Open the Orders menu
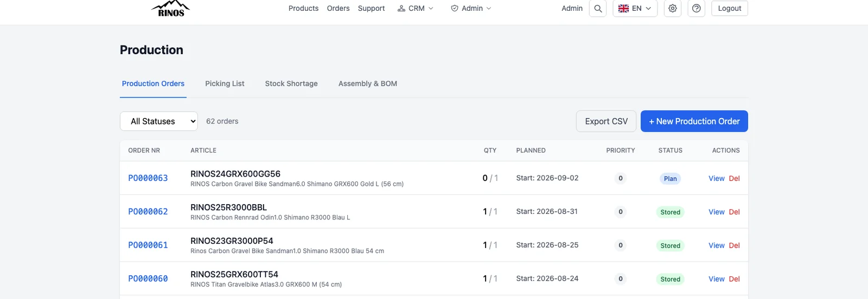868x299 pixels. click(338, 8)
